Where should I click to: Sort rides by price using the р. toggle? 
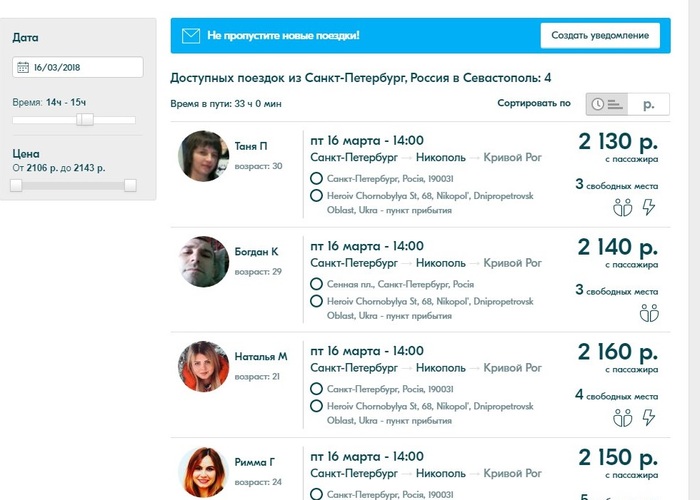pyautogui.click(x=649, y=103)
